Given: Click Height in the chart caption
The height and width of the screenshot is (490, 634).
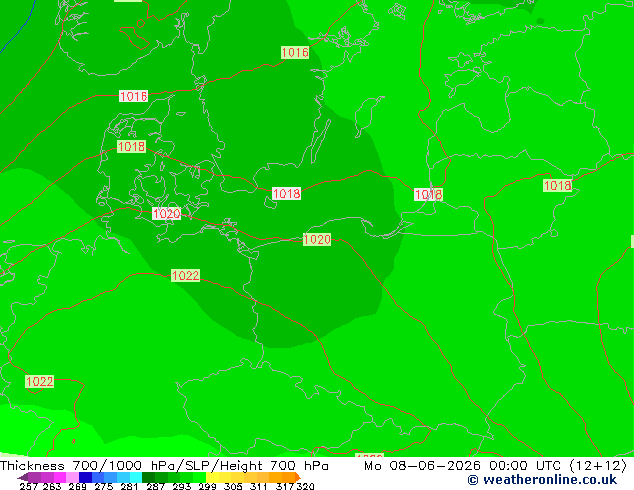Looking at the screenshot, I should [241, 466].
